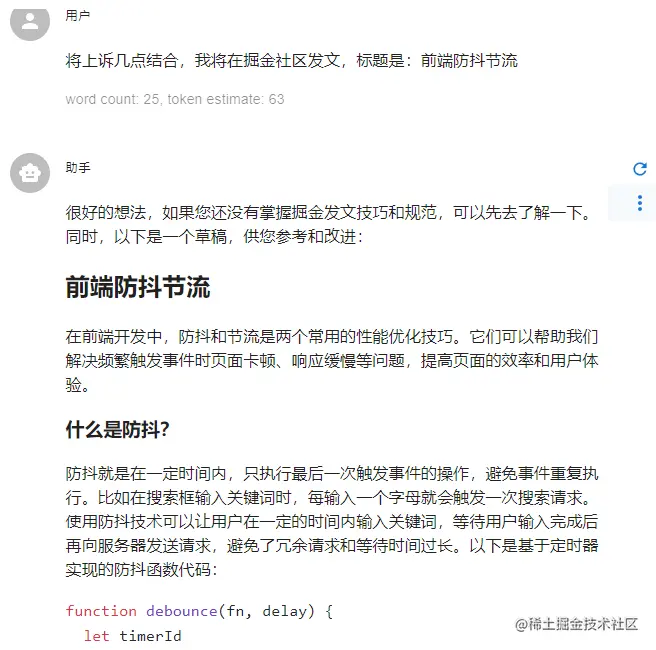656x650 pixels.
Task: Regenerate the assistant response with refresh icon
Action: pyautogui.click(x=640, y=169)
